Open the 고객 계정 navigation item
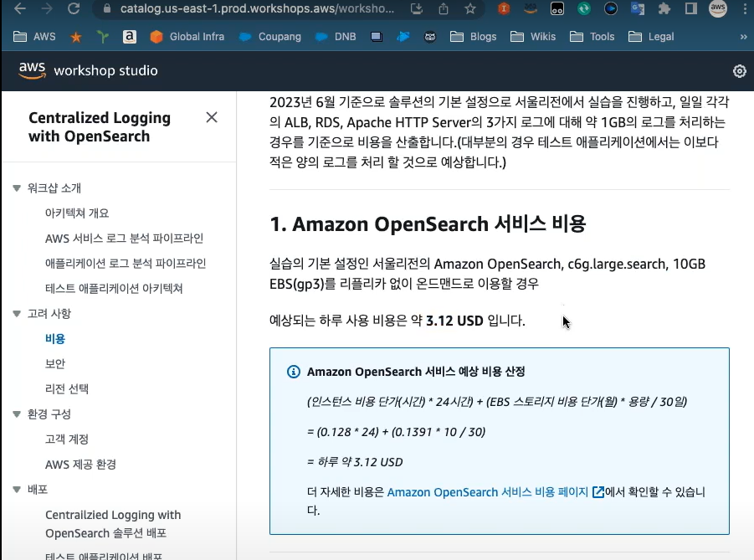The height and width of the screenshot is (560, 754). coord(67,439)
